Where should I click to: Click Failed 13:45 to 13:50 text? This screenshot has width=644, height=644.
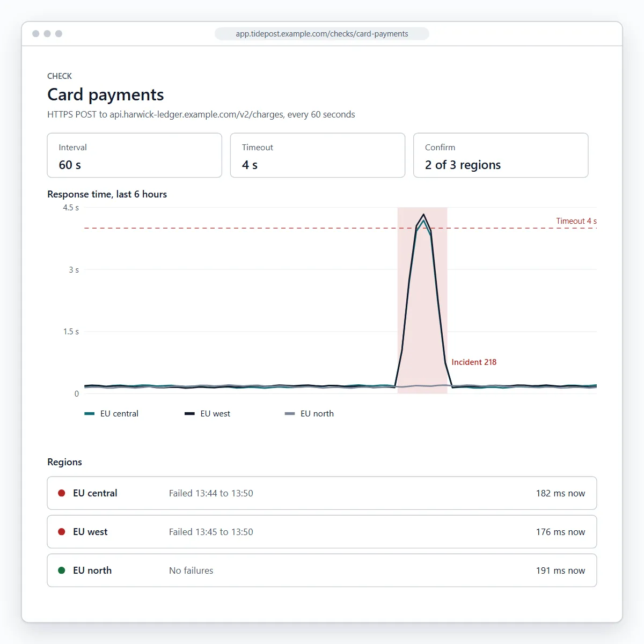pos(211,532)
